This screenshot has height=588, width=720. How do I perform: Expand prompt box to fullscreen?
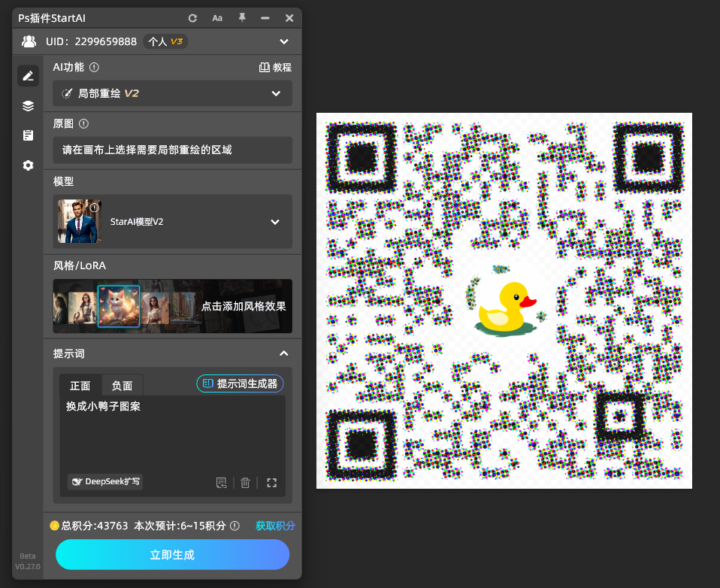(272, 482)
